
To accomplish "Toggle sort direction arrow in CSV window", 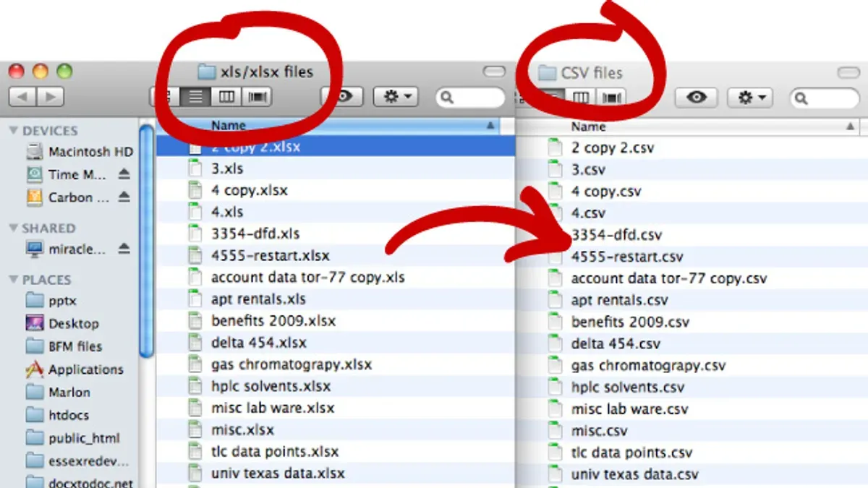I will 851,127.
